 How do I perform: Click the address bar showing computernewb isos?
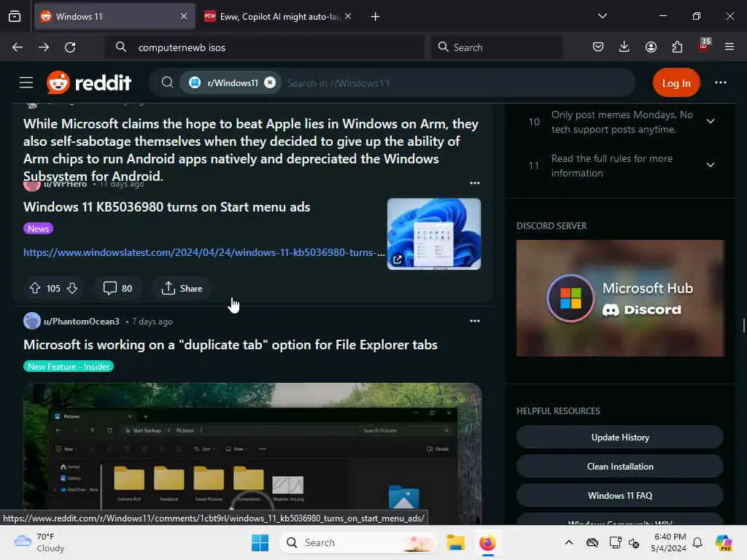264,47
